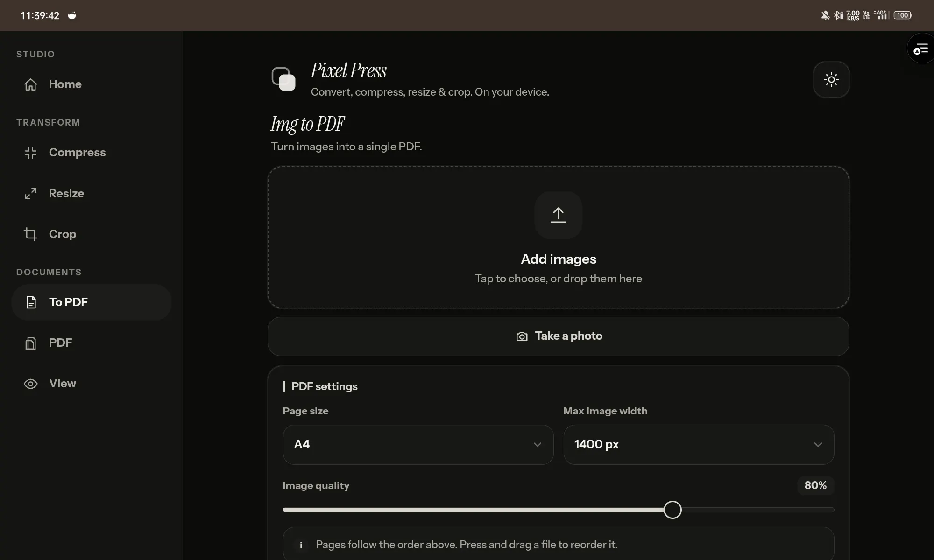This screenshot has width=934, height=560.
Task: Open the Resize section
Action: (x=92, y=193)
